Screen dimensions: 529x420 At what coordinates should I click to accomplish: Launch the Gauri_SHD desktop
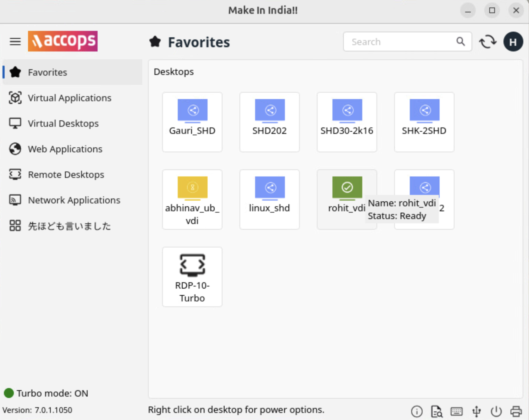pyautogui.click(x=192, y=122)
